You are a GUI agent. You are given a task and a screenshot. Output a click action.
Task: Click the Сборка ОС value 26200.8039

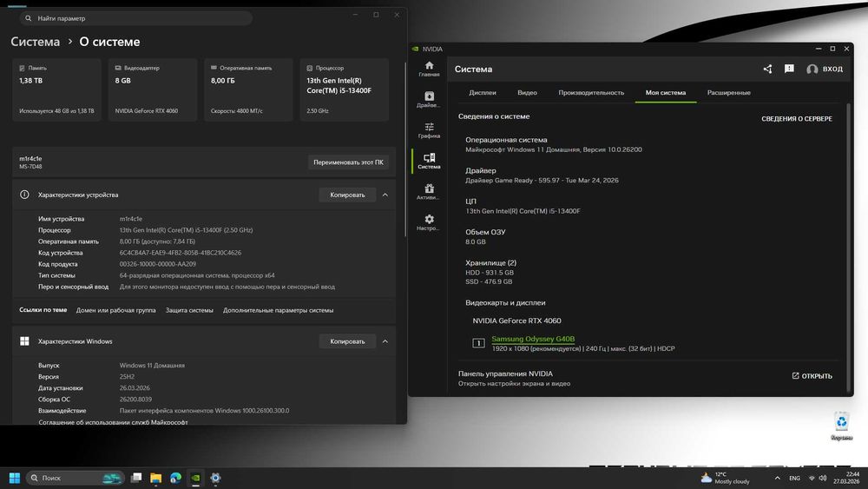[135, 400]
